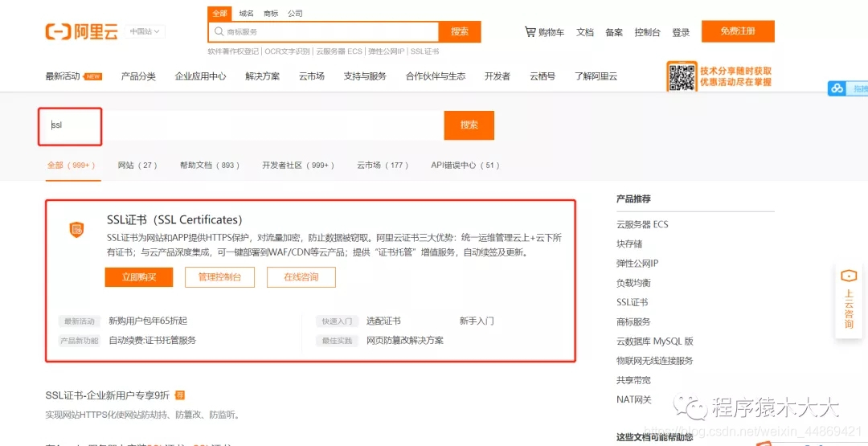Click the cloud upload floating icon

[x=837, y=88]
